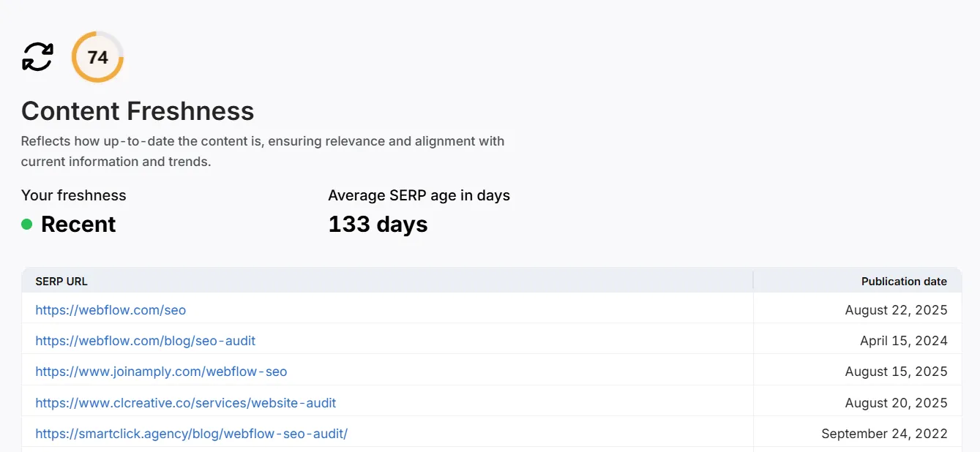The height and width of the screenshot is (452, 980).
Task: Click the description text under Content Freshness
Action: point(263,151)
